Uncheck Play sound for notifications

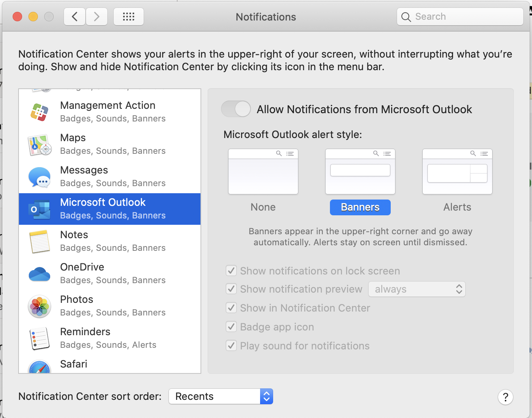point(231,346)
